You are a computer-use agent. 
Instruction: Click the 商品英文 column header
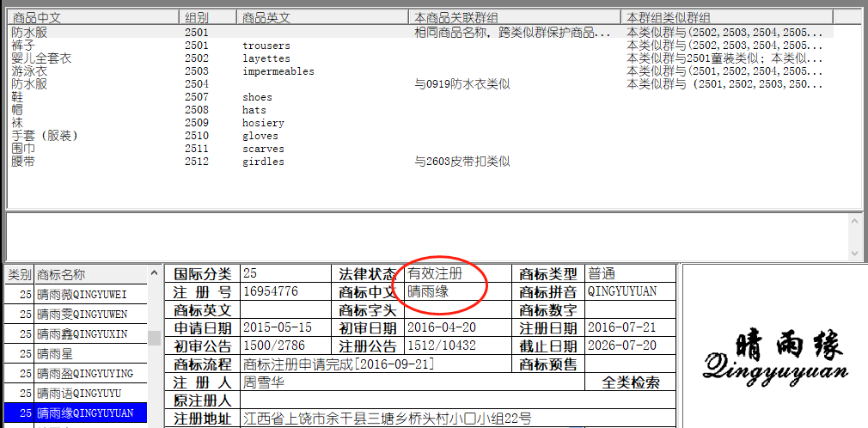tap(322, 17)
